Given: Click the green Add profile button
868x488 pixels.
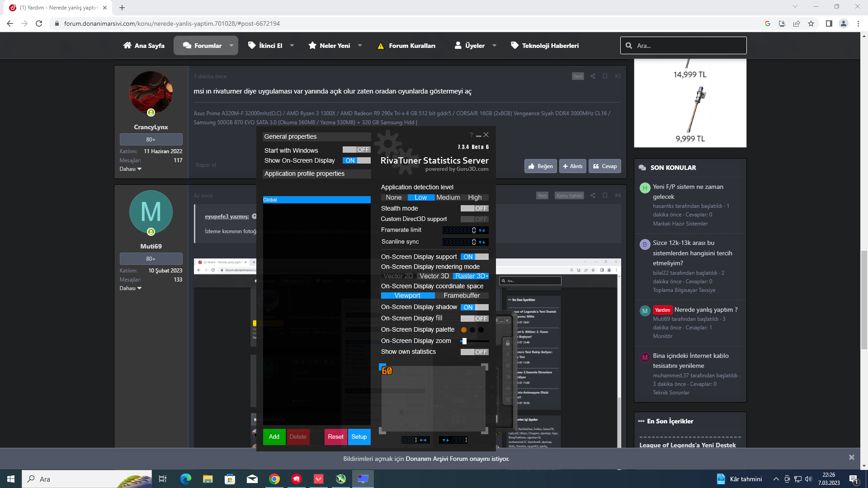Looking at the screenshot, I should coord(274,437).
